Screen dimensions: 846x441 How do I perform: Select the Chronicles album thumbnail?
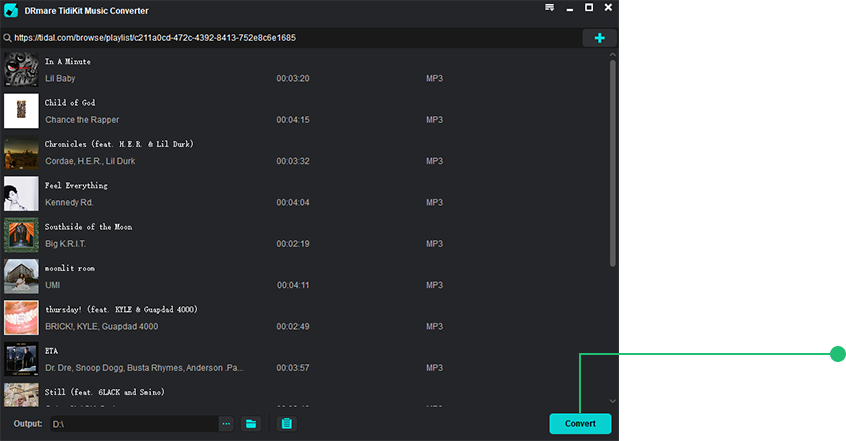coord(22,152)
